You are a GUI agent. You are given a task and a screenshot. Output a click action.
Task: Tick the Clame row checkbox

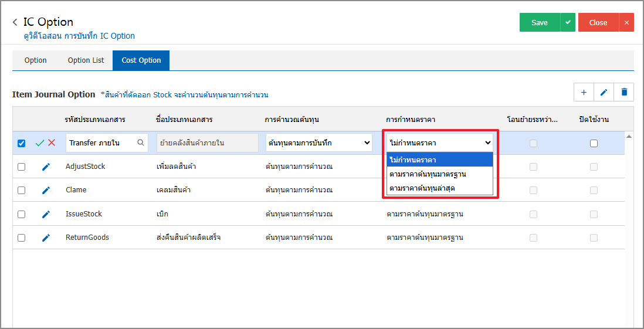pos(22,191)
